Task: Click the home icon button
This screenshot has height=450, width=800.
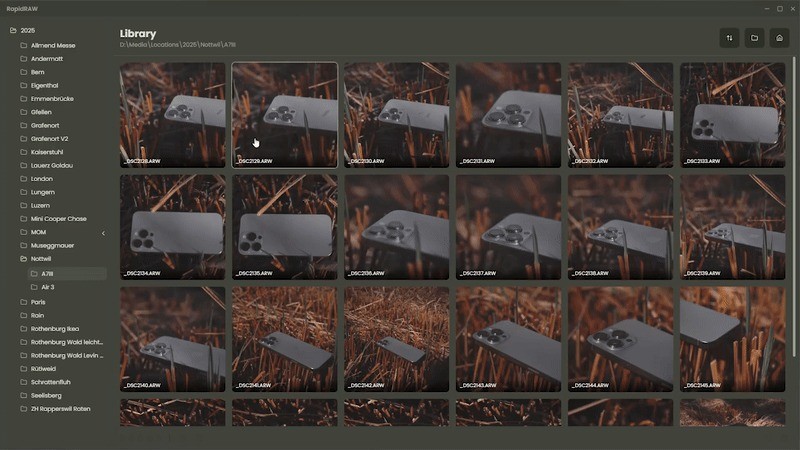Action: coord(779,38)
